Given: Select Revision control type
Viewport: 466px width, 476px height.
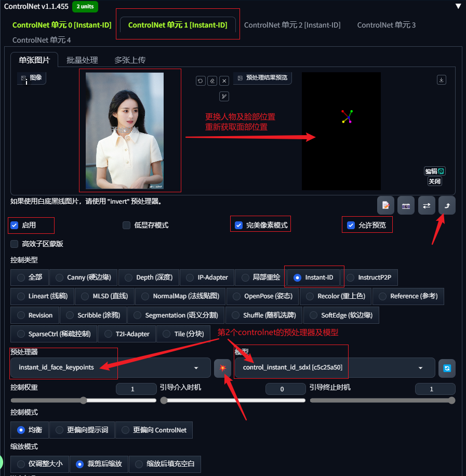Looking at the screenshot, I should (35, 315).
